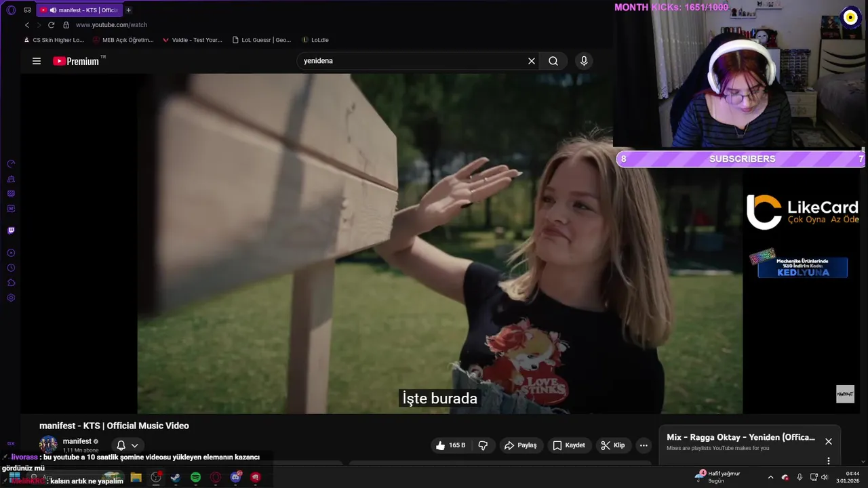
Task: Close the Mix playlist panel
Action: point(828,441)
